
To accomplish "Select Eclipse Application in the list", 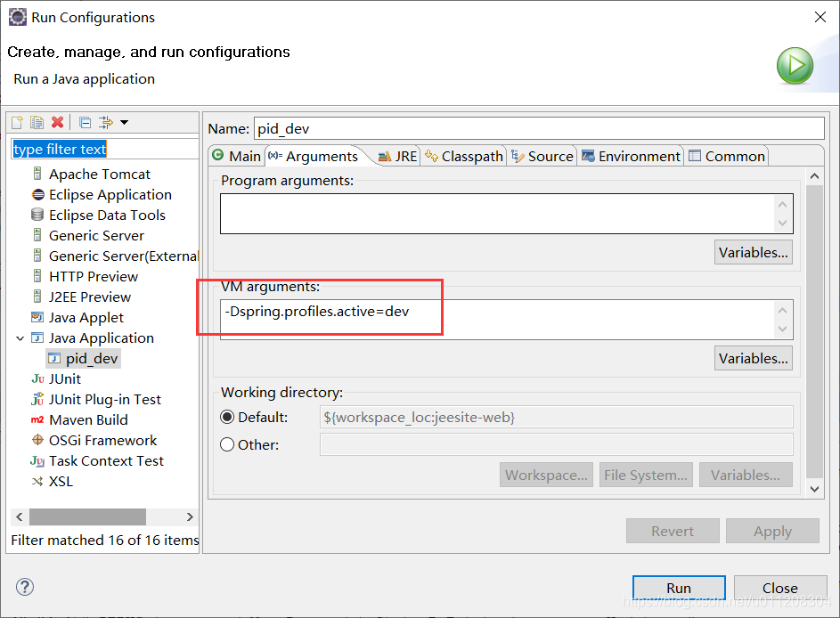I will [110, 194].
